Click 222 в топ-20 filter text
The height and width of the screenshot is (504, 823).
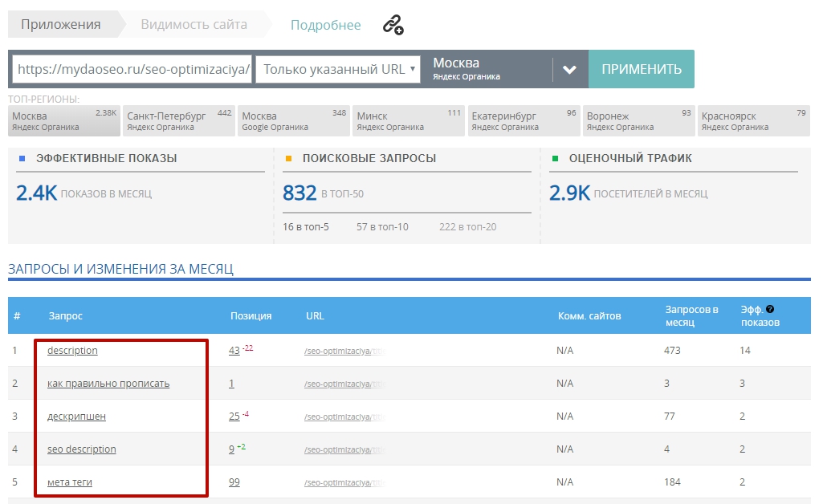[x=467, y=227]
